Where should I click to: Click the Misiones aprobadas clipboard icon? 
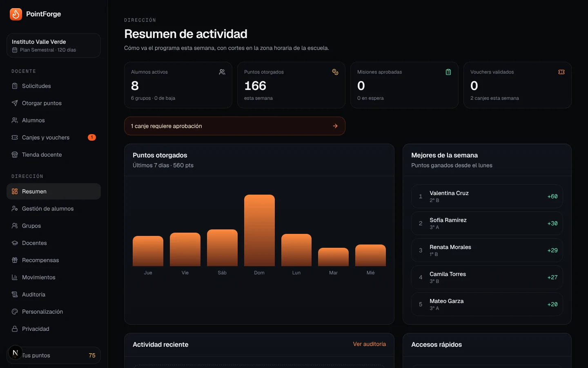point(448,72)
